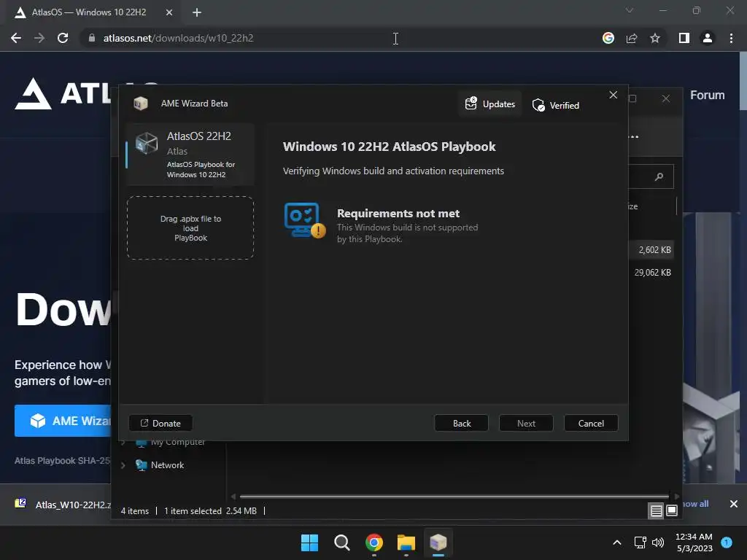
Task: Close the AtlasOS browser tab
Action: (169, 12)
